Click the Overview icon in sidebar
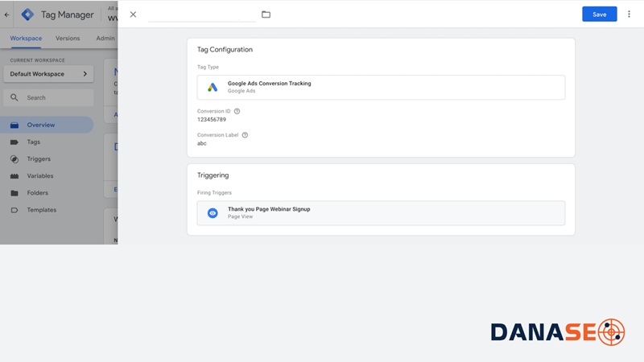The width and height of the screenshot is (644, 362). click(14, 125)
